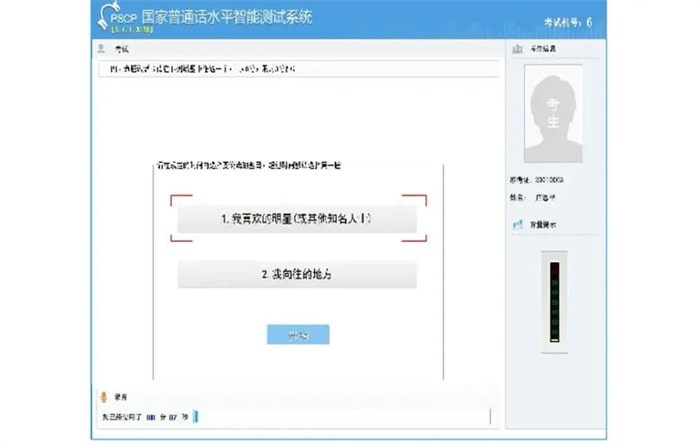
Task: Click the vertical volume level meter
Action: point(554,302)
